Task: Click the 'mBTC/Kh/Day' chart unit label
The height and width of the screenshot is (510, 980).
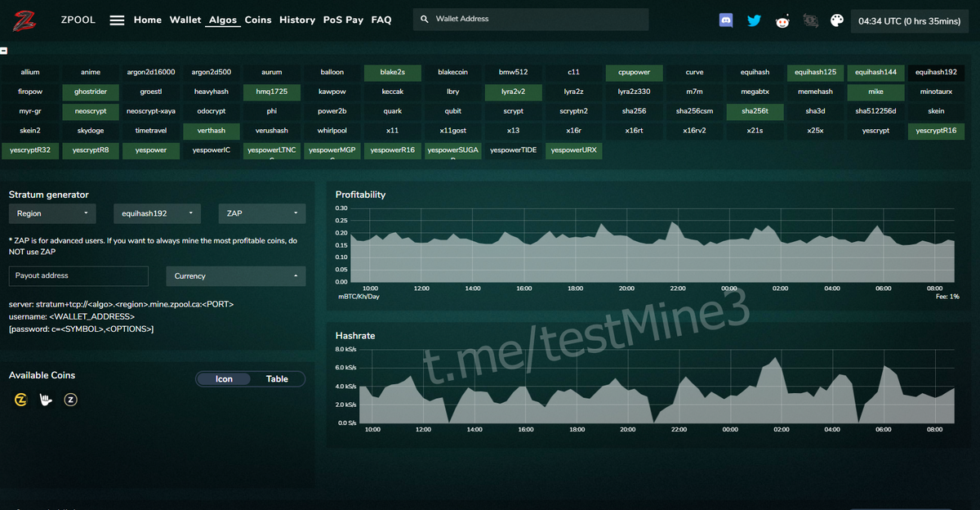Action: 359,297
